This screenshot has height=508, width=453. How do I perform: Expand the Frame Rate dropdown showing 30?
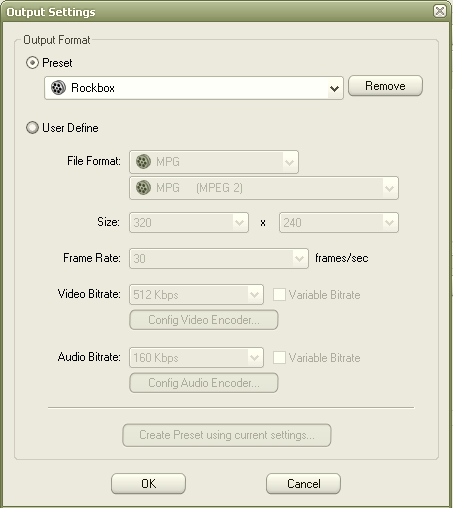[299, 258]
